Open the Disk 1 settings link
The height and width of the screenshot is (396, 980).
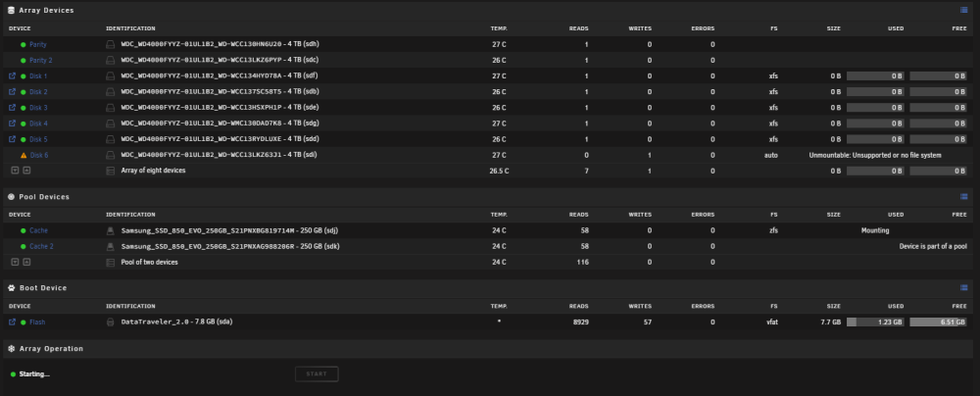(x=38, y=75)
